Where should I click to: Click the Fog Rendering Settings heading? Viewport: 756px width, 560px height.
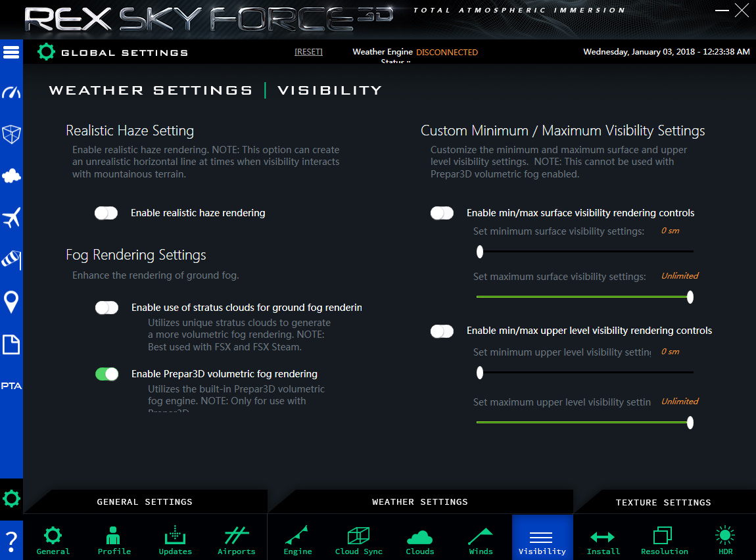[136, 255]
